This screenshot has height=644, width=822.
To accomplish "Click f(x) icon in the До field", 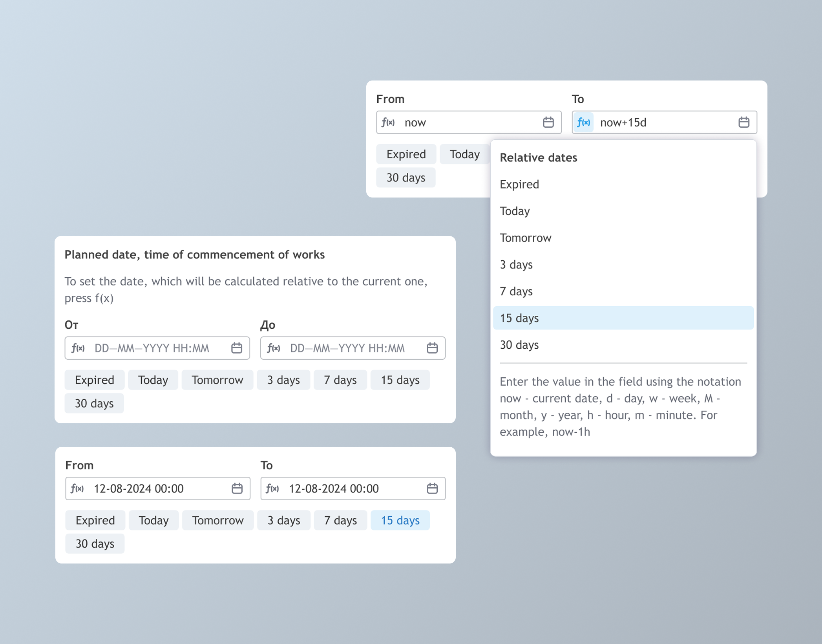I will [273, 348].
